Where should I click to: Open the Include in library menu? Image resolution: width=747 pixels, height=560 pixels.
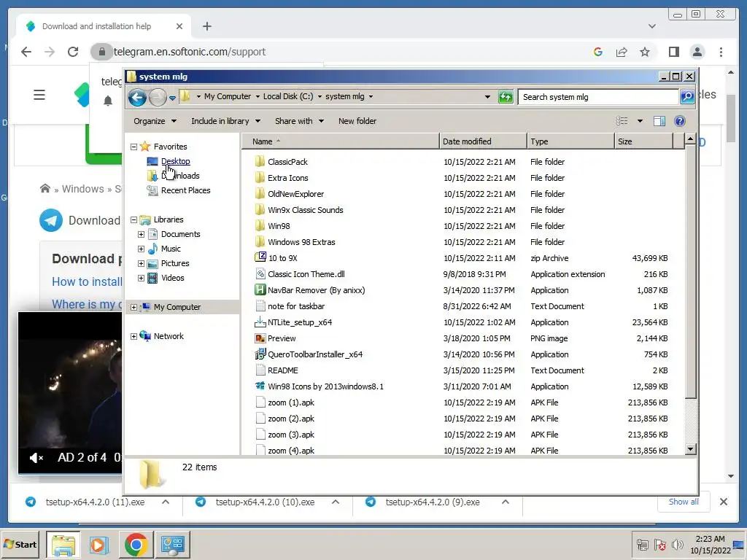coord(226,121)
